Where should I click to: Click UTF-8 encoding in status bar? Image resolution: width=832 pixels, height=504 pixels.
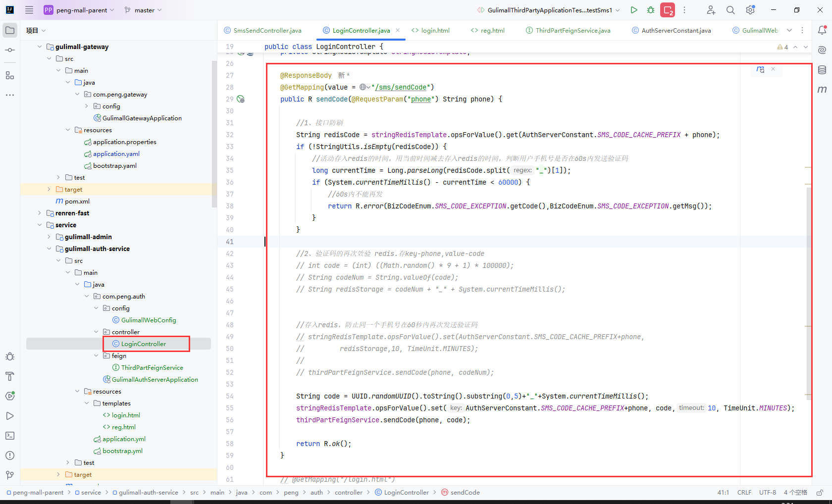point(768,493)
